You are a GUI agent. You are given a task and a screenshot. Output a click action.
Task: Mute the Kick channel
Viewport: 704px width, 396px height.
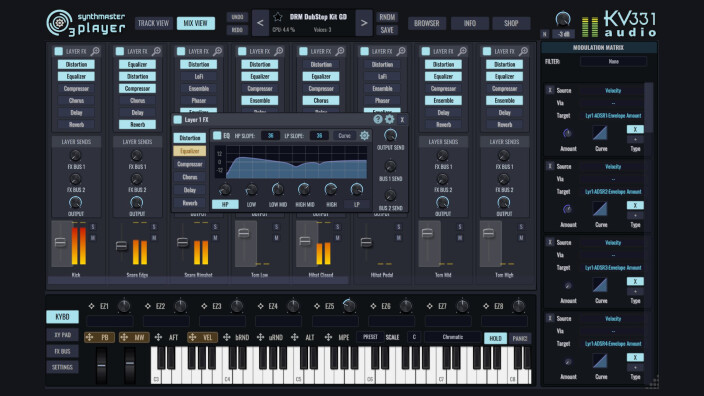[93, 238]
